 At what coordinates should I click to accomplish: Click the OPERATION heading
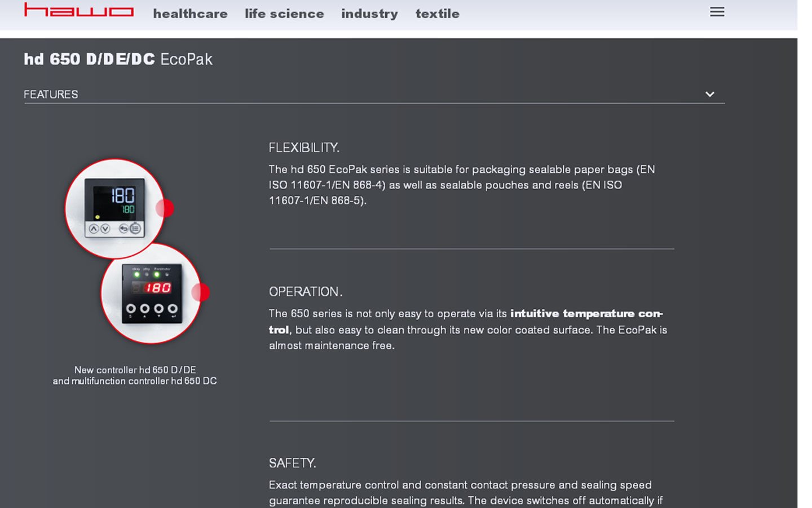coord(306,292)
